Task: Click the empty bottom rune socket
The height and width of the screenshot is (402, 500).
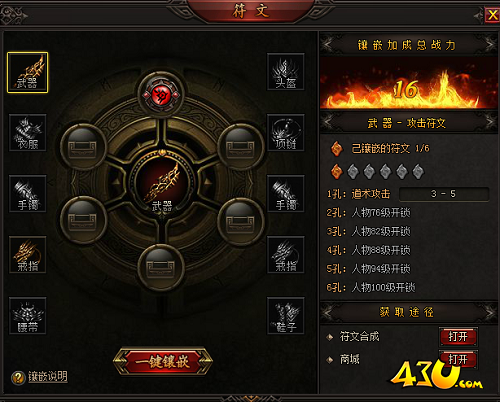Action: (161, 268)
